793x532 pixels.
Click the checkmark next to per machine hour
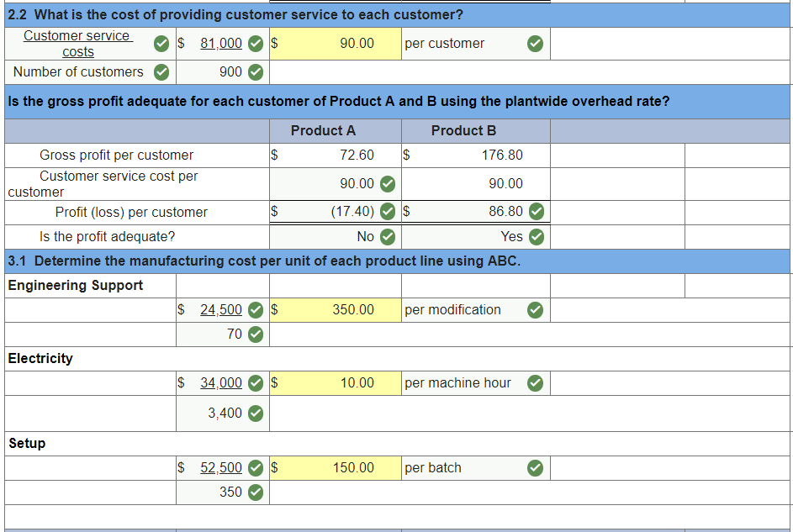pyautogui.click(x=535, y=383)
